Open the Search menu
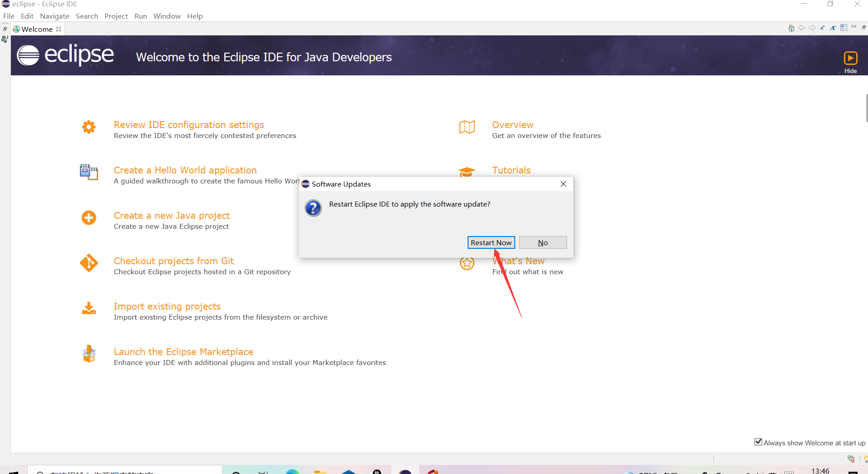 87,16
